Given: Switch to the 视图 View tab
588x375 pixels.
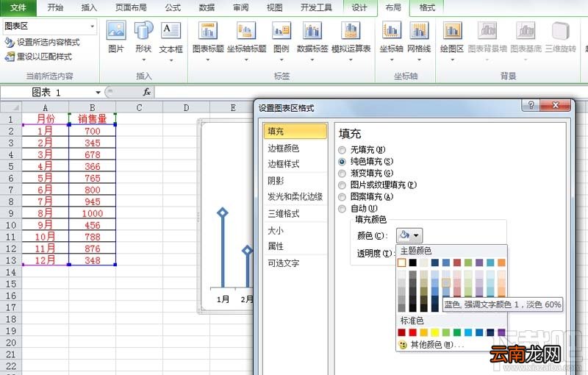Looking at the screenshot, I should [274, 8].
